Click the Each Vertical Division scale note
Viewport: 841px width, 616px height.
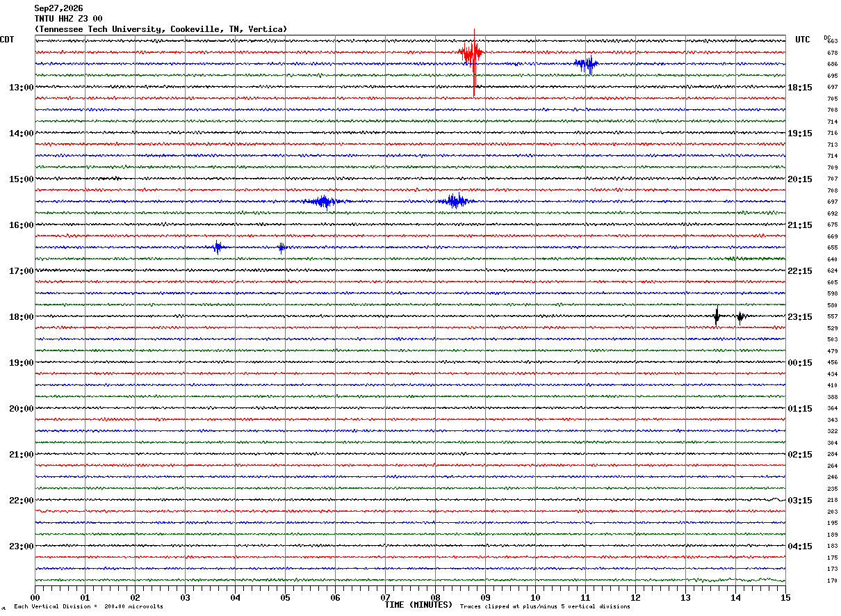(x=88, y=606)
